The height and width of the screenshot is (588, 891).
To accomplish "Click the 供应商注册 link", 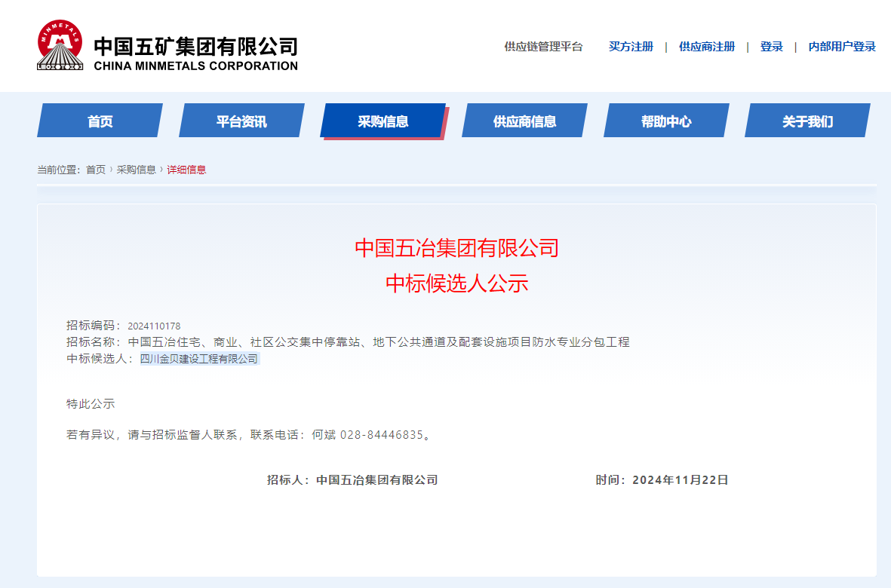I will [x=706, y=47].
